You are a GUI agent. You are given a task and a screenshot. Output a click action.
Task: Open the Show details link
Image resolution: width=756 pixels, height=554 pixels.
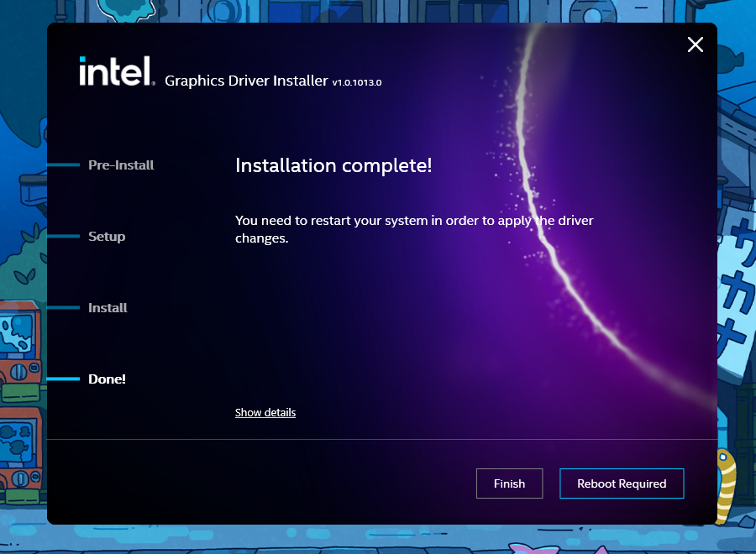point(265,412)
